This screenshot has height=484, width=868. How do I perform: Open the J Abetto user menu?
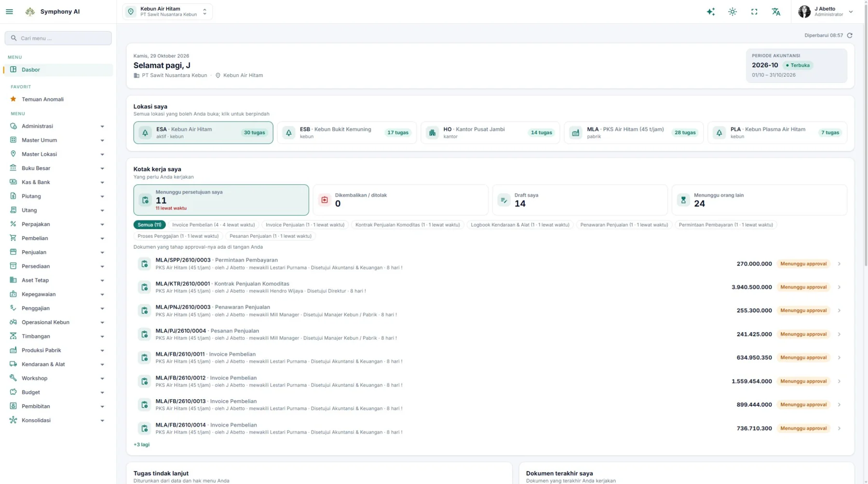pyautogui.click(x=826, y=12)
